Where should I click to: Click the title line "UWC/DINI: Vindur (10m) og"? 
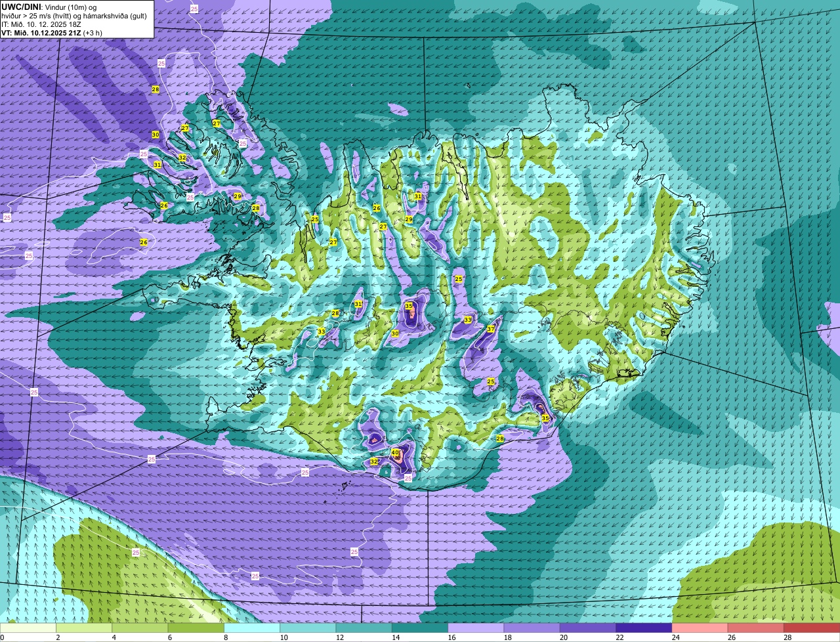pyautogui.click(x=49, y=6)
